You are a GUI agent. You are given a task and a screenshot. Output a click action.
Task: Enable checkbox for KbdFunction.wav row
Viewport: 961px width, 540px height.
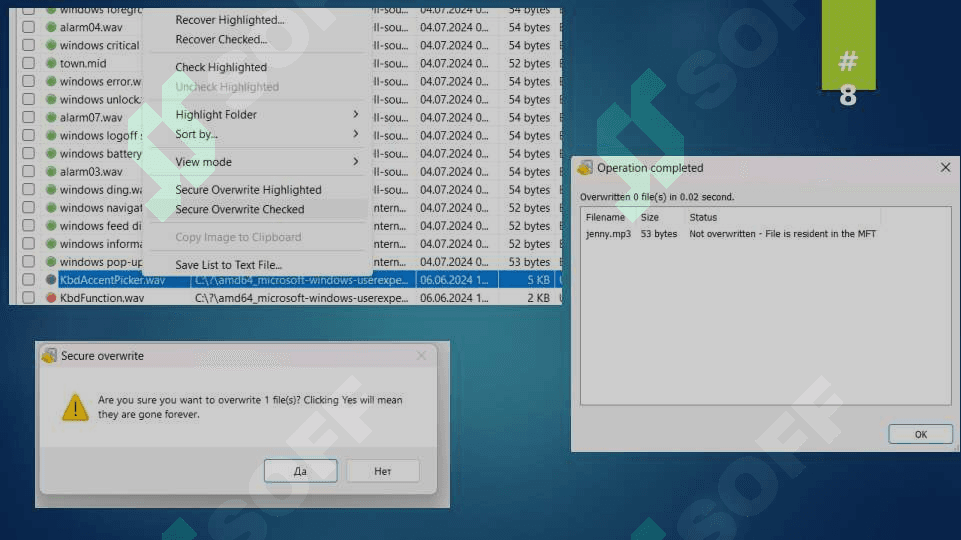coord(28,298)
